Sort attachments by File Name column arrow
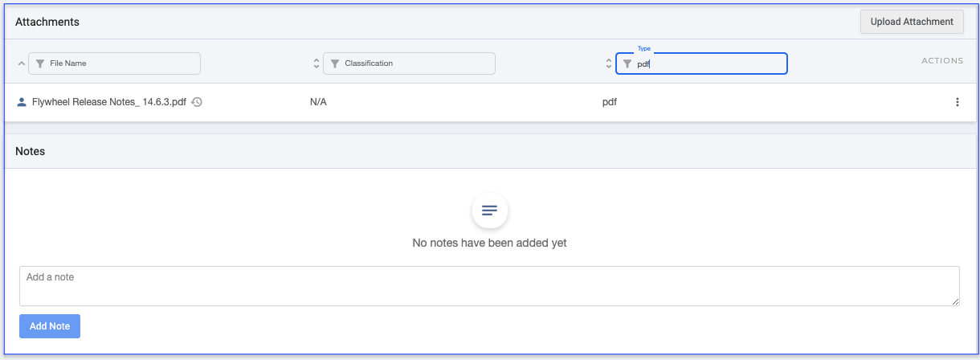980x360 pixels. click(x=21, y=63)
